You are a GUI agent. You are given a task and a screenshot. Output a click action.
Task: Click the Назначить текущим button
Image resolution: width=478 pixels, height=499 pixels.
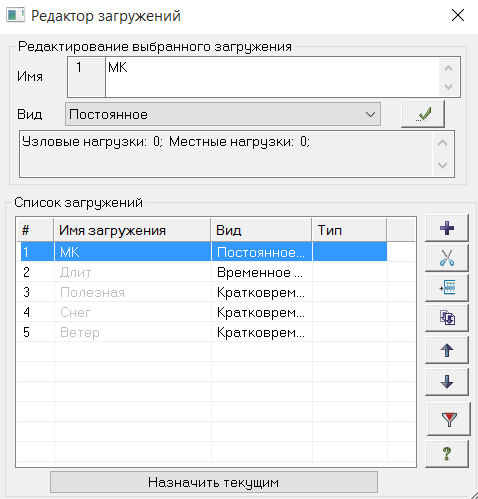(x=214, y=482)
